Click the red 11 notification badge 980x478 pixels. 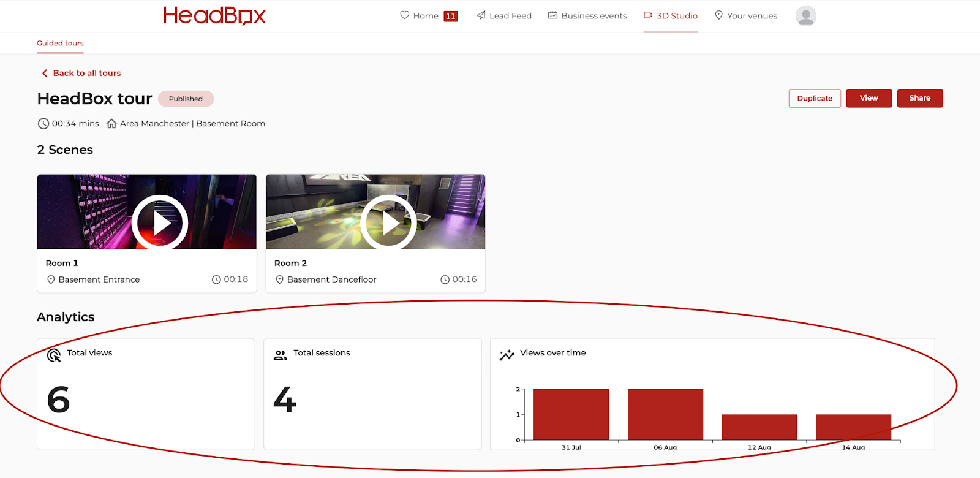pos(451,16)
